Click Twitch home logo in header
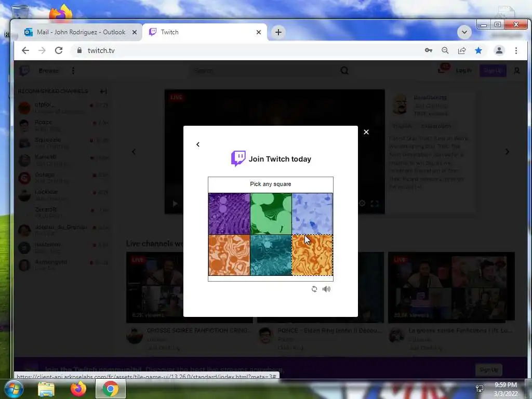The image size is (532, 399). click(24, 71)
